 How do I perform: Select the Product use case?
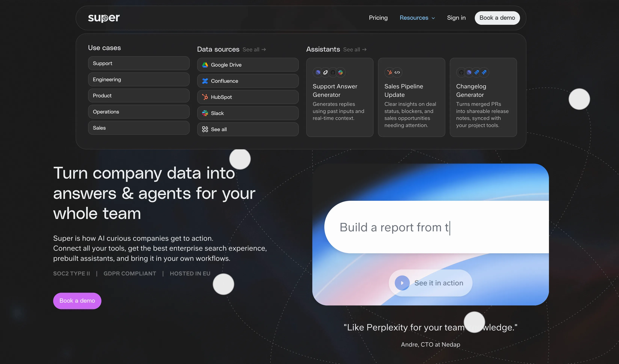(x=139, y=96)
